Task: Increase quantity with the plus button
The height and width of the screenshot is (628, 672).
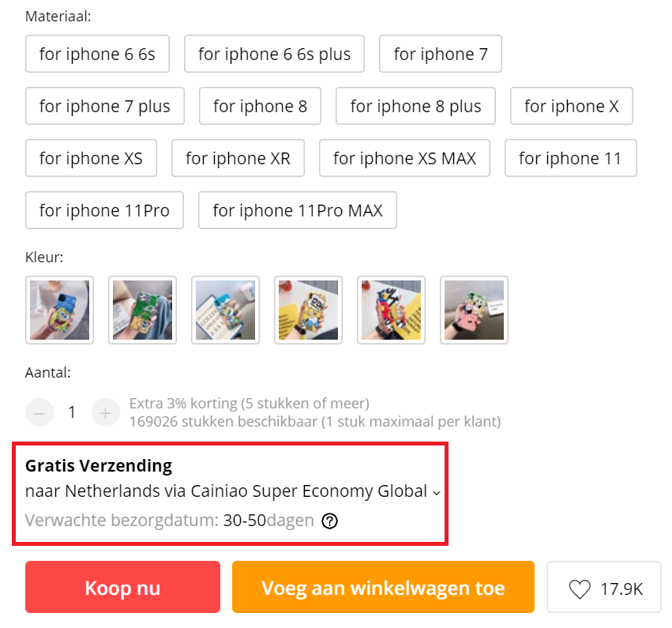Action: 105,412
